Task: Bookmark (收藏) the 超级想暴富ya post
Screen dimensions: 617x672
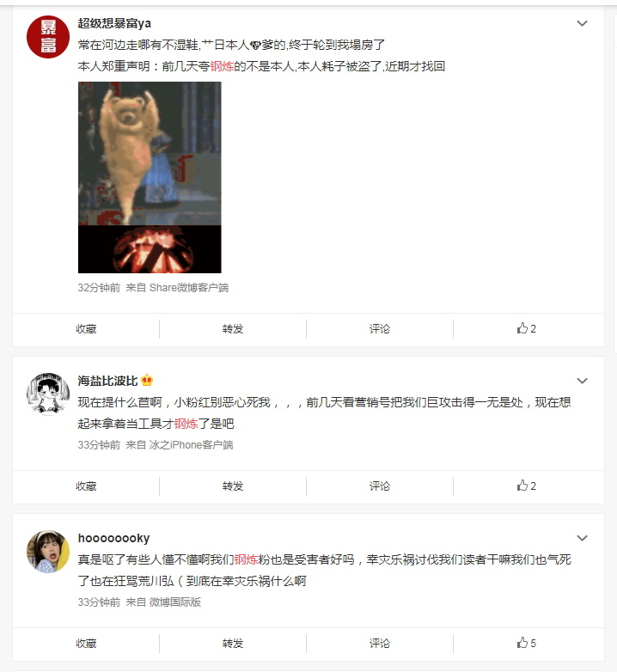Action: click(x=86, y=329)
